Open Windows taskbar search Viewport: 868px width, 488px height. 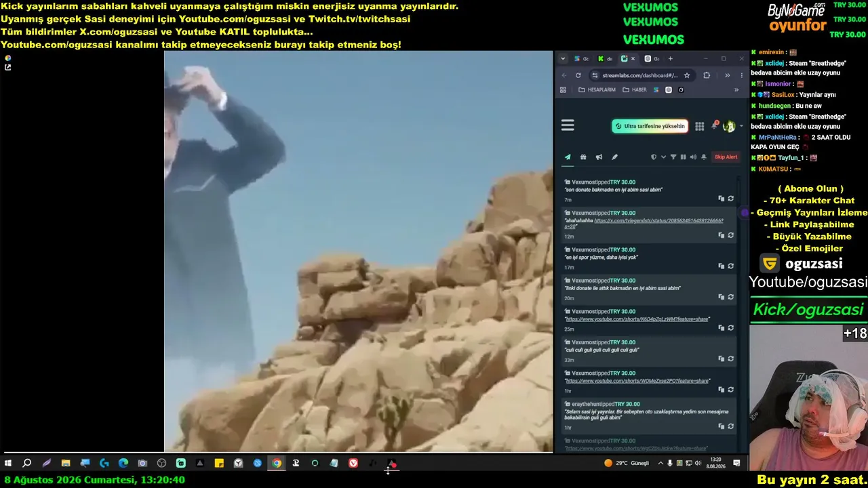[27, 464]
